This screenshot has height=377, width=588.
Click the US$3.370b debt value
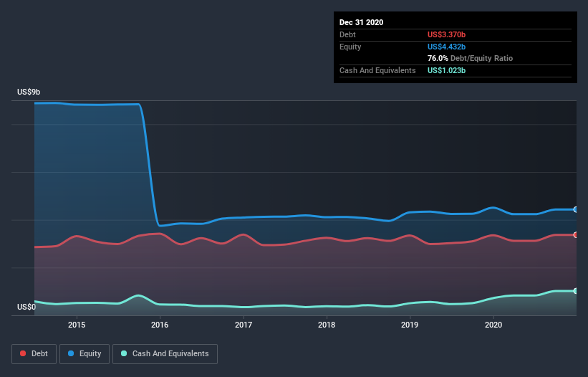[x=446, y=34]
